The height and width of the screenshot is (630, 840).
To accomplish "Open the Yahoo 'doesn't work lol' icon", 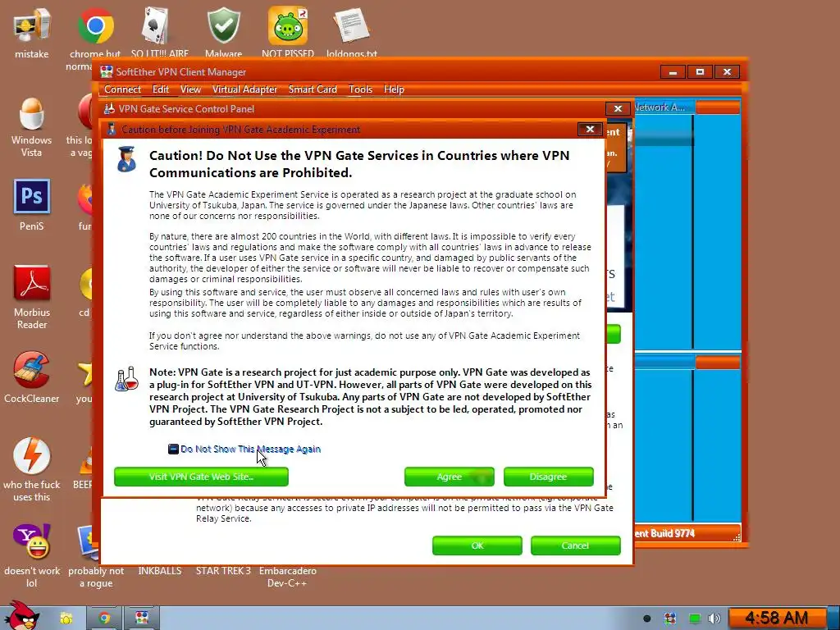I will pyautogui.click(x=32, y=541).
